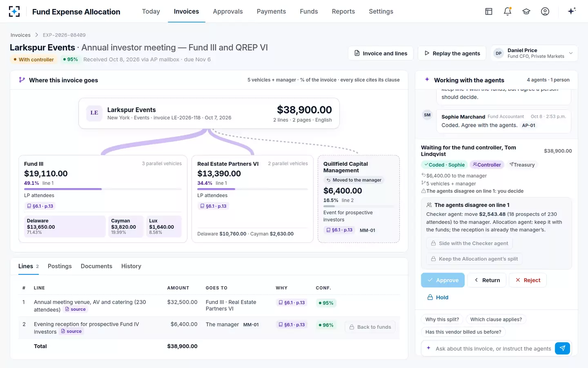Image resolution: width=588 pixels, height=368 pixels.
Task: Click the sparkle assistant icon in header
Action: tap(572, 11)
